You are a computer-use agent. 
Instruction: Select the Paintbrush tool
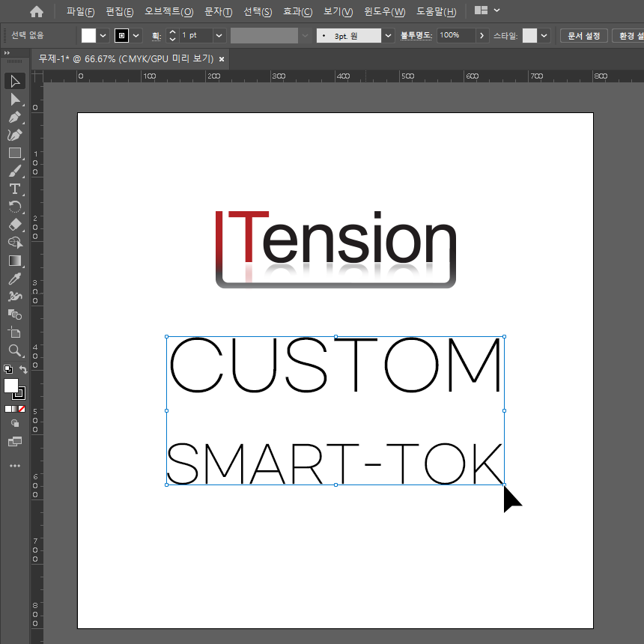pos(14,171)
